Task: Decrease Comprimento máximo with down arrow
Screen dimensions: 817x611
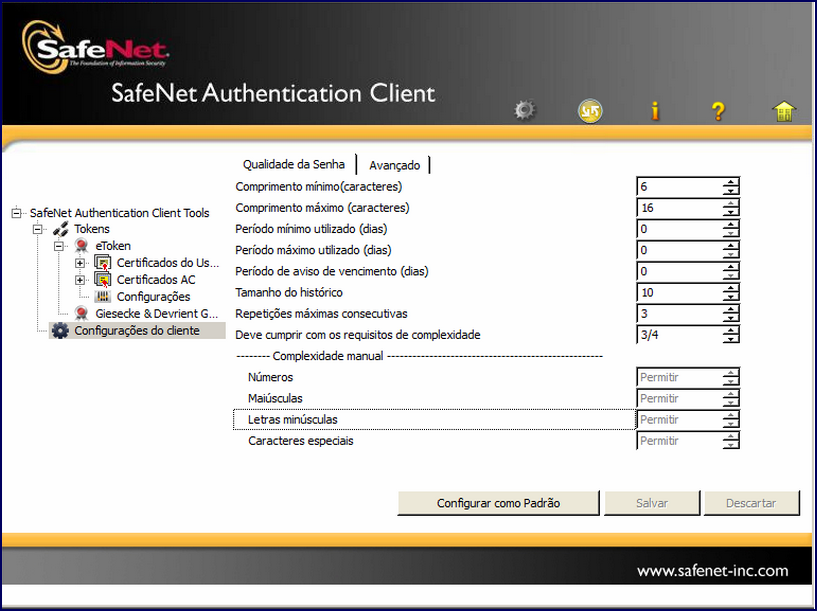Action: pos(731,213)
